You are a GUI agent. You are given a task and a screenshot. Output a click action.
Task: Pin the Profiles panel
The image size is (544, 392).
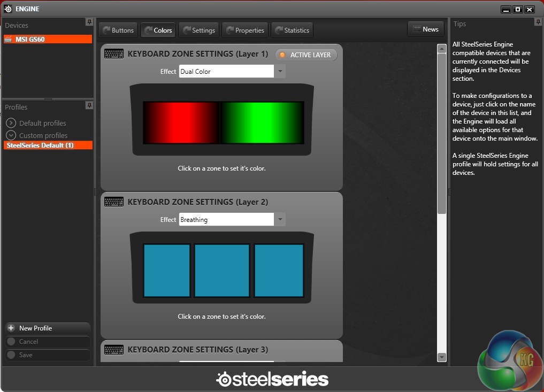(89, 105)
